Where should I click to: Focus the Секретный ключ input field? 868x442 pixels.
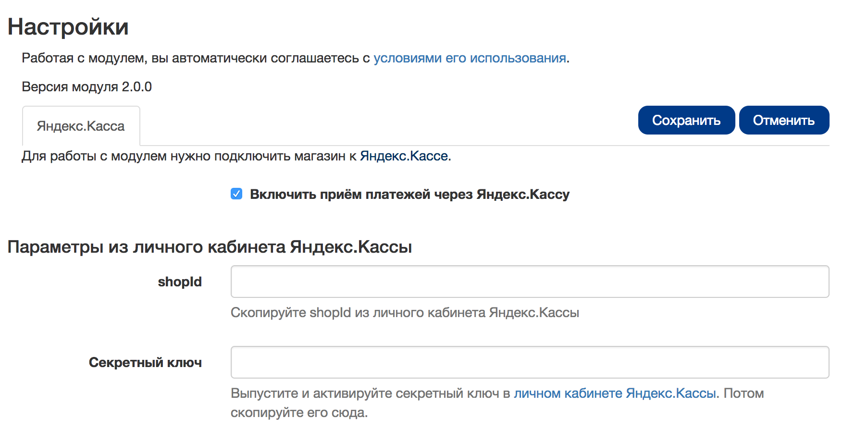pos(530,362)
